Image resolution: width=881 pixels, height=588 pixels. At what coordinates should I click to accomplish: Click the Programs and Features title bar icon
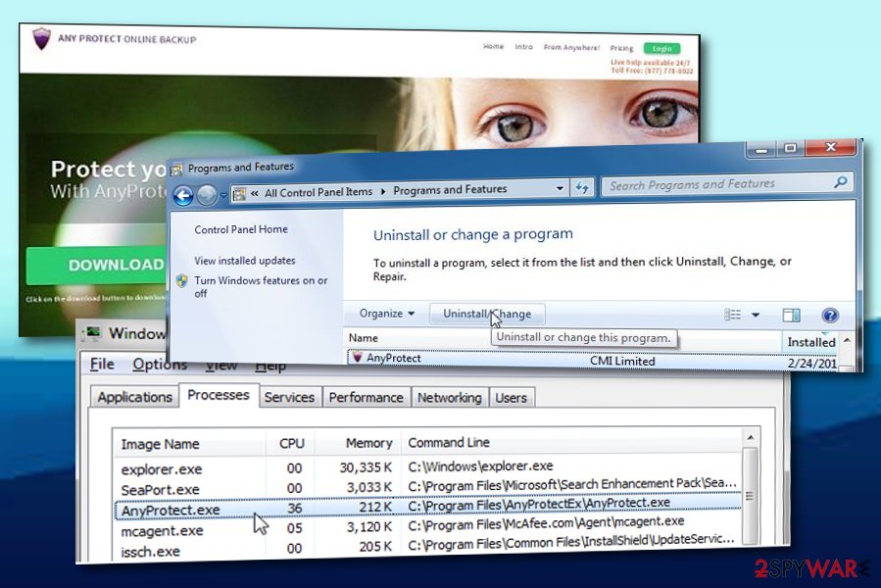tap(177, 169)
